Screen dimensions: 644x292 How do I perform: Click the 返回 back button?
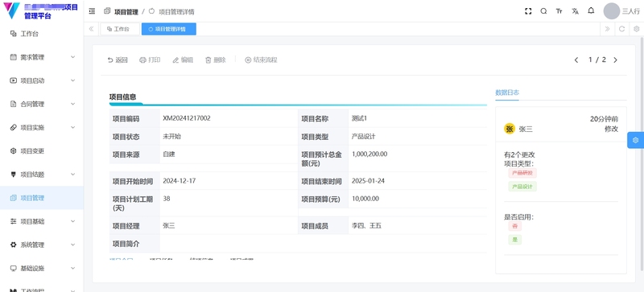tap(118, 60)
